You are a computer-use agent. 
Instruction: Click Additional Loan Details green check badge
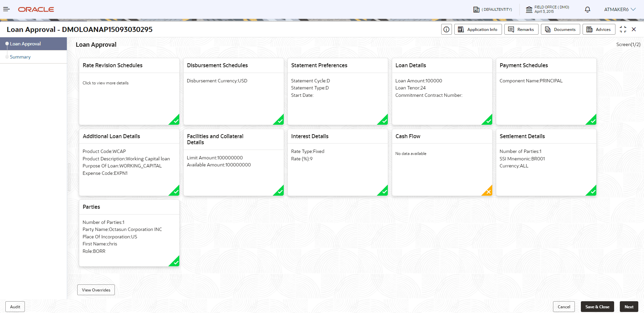pos(175,192)
